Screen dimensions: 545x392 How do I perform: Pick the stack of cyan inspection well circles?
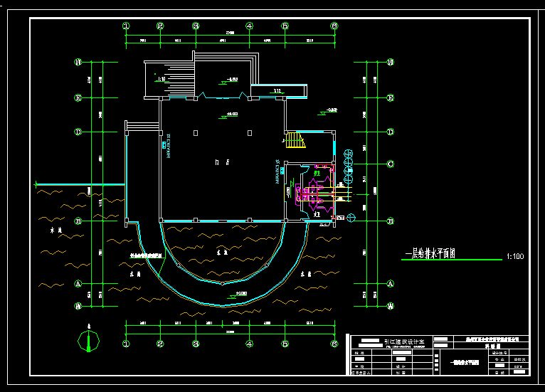pyautogui.click(x=348, y=166)
